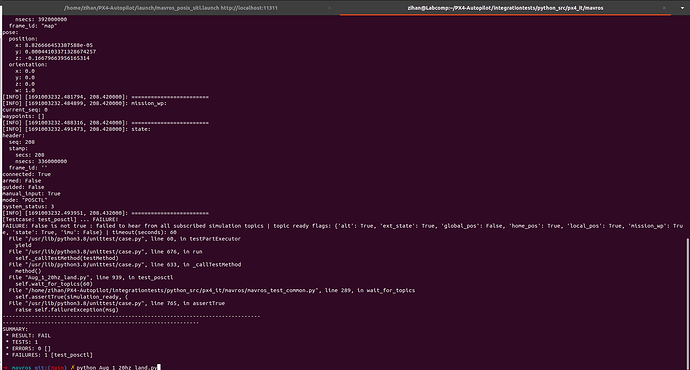Image resolution: width=690 pixels, height=370 pixels.
Task: Close the mavros_posix_sitl.launch tab
Action: click(x=330, y=8)
